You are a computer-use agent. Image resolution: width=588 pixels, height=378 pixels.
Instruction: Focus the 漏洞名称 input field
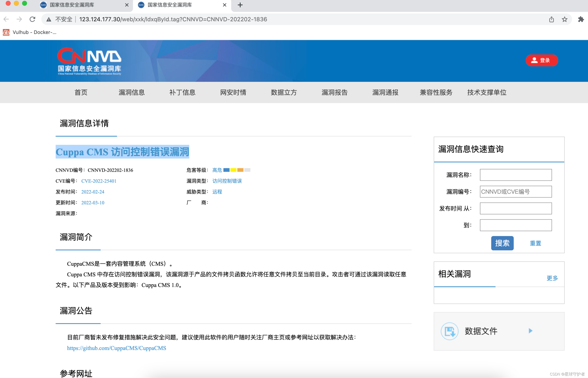coord(516,175)
